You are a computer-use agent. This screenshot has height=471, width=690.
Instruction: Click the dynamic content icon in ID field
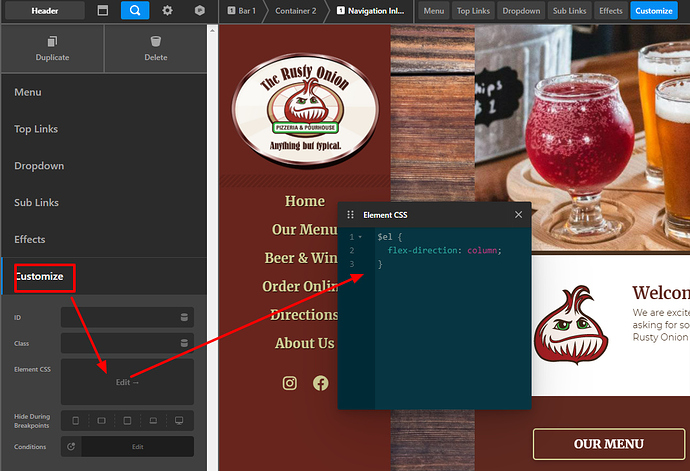[x=183, y=317]
